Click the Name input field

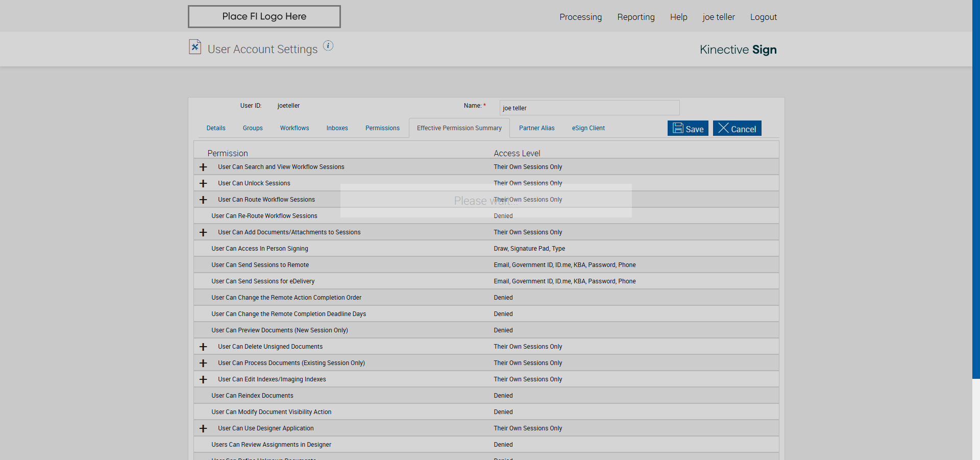(589, 108)
